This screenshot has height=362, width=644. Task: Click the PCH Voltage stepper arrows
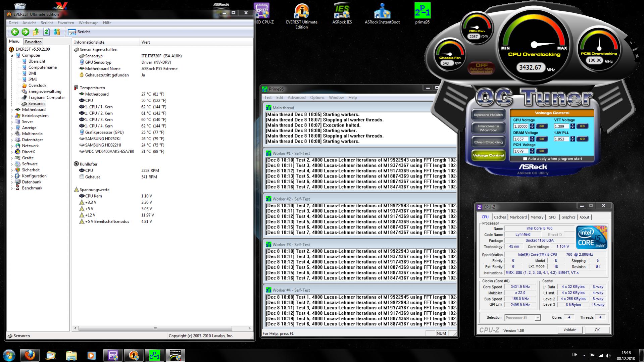coord(532,151)
